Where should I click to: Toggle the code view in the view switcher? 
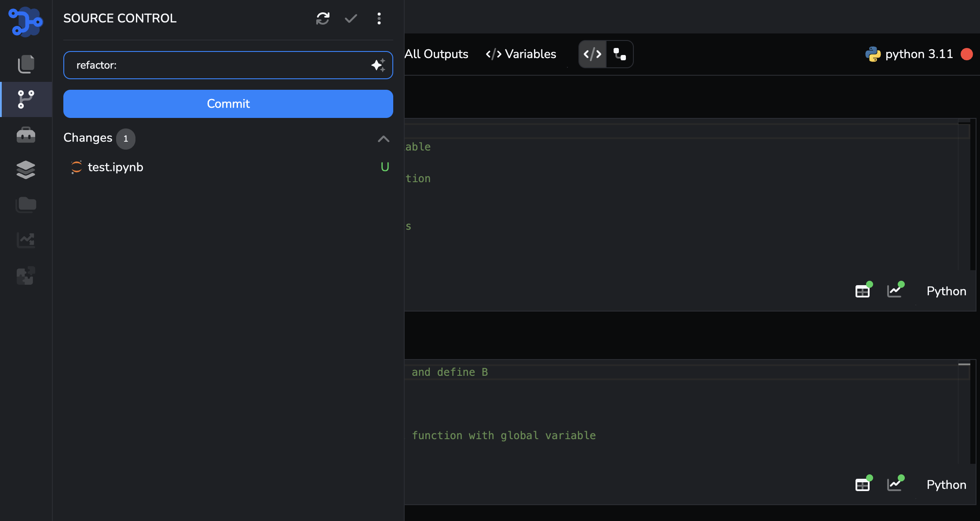tap(592, 54)
